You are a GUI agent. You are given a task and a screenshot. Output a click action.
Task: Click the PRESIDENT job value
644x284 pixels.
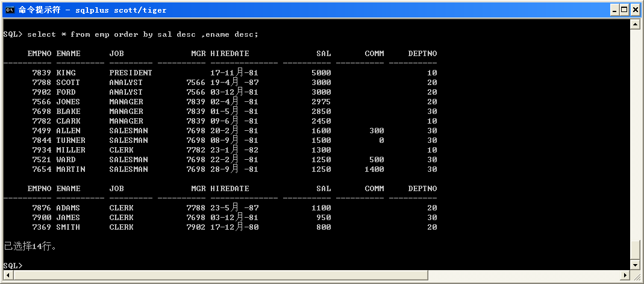tap(131, 73)
